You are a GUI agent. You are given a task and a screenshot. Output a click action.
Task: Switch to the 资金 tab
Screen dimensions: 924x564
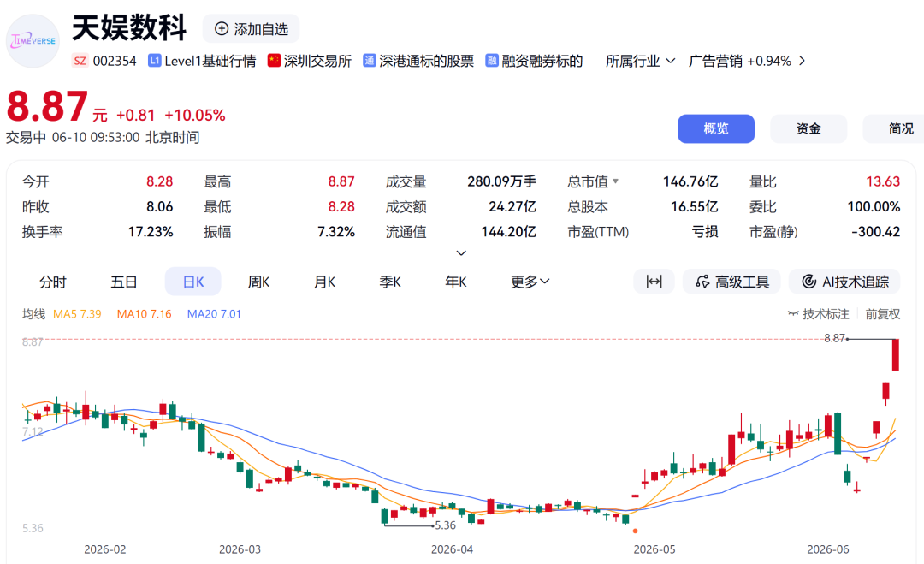click(808, 128)
